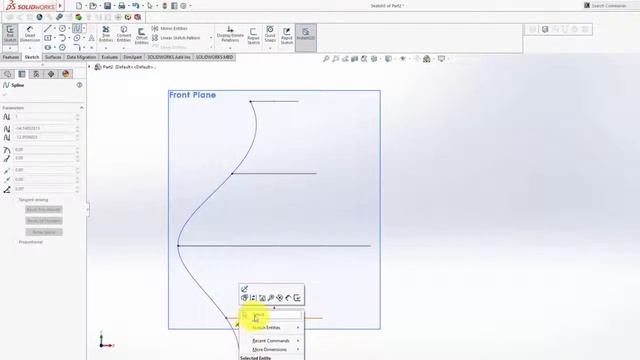Open the SOLIDWORKS Add-Ins tab
The image size is (640, 360).
click(169, 57)
